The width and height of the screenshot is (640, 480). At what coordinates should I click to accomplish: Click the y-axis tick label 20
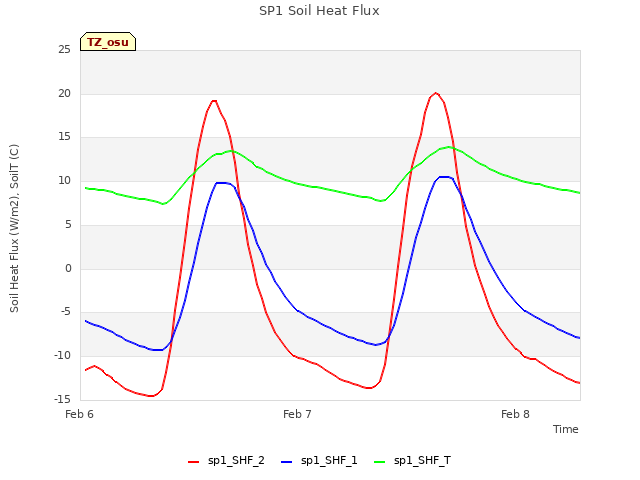[64, 93]
